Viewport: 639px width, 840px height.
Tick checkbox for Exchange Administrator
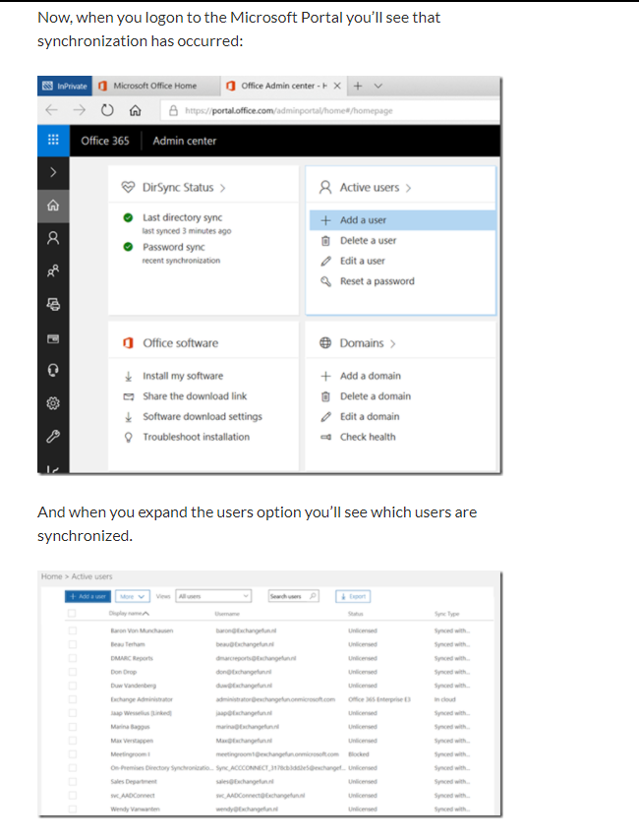point(73,699)
